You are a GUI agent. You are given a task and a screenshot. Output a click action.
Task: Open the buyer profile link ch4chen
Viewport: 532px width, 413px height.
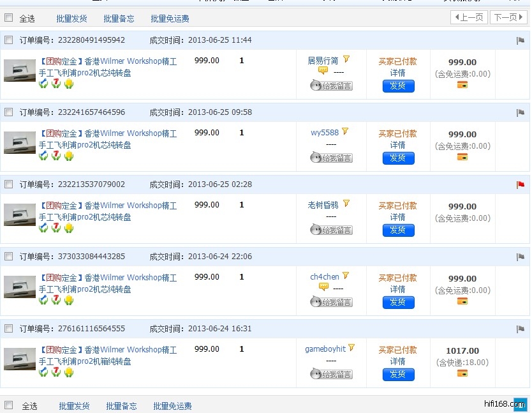(325, 277)
